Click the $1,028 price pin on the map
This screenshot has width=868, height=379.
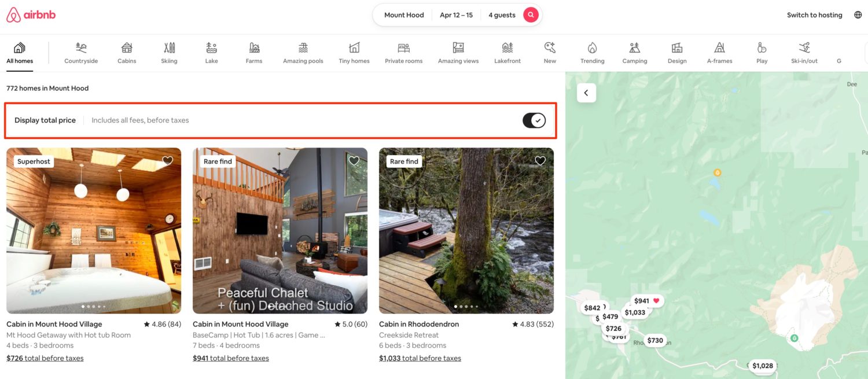point(763,366)
